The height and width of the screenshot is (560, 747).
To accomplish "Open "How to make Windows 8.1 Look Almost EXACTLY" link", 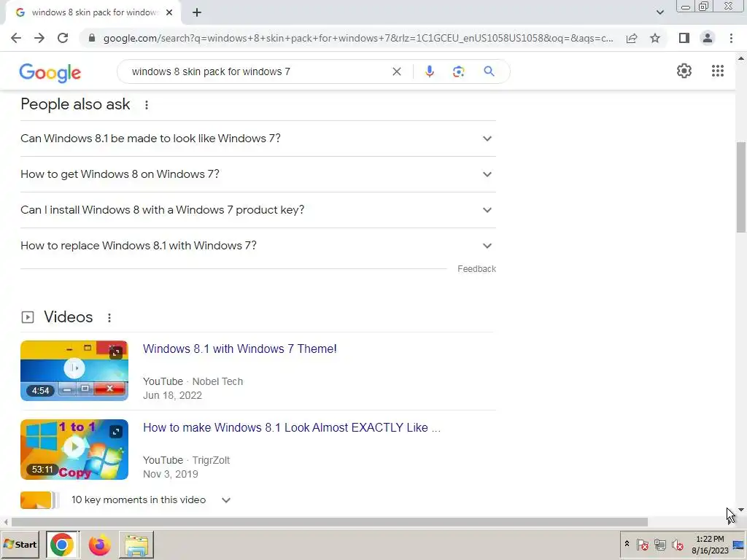I will pos(292,427).
